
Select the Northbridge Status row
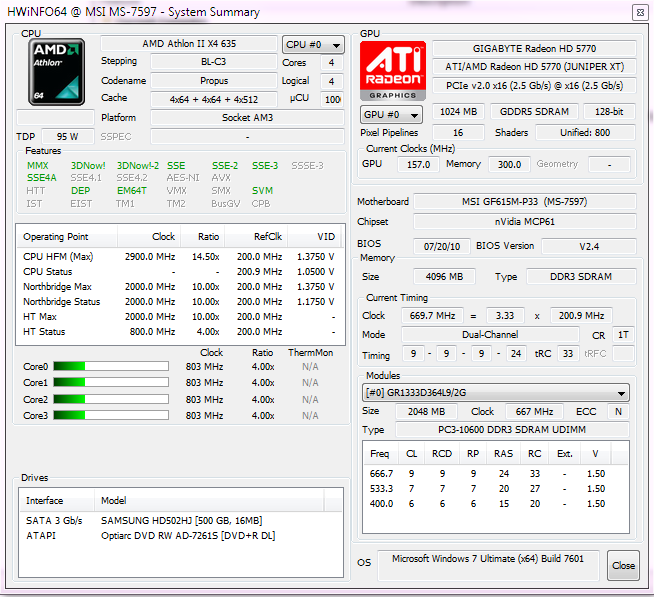[179, 302]
